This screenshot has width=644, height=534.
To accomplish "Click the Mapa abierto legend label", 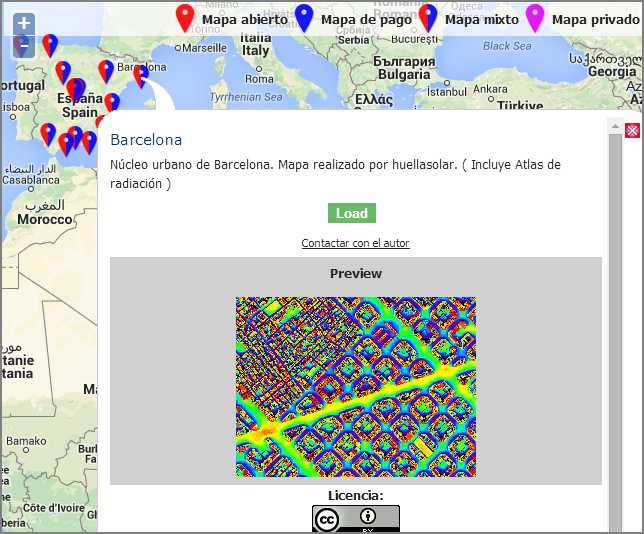I will pyautogui.click(x=244, y=19).
